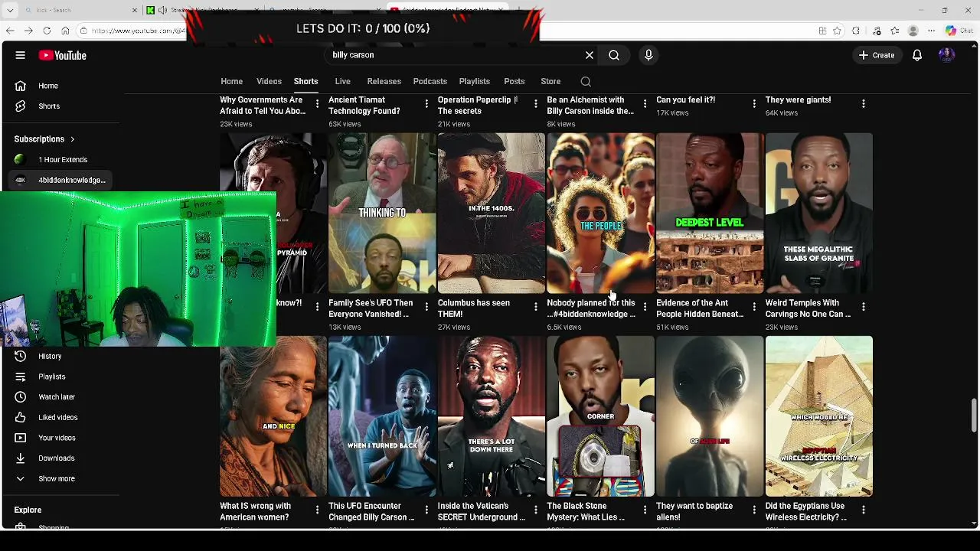This screenshot has height=551, width=980.
Task: Open options for Columbus has seen THEM short
Action: click(536, 307)
